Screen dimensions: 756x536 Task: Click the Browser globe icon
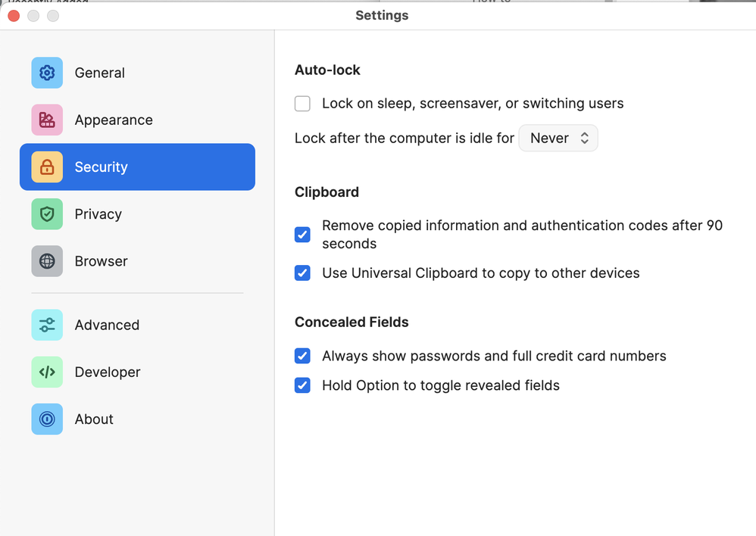(47, 261)
